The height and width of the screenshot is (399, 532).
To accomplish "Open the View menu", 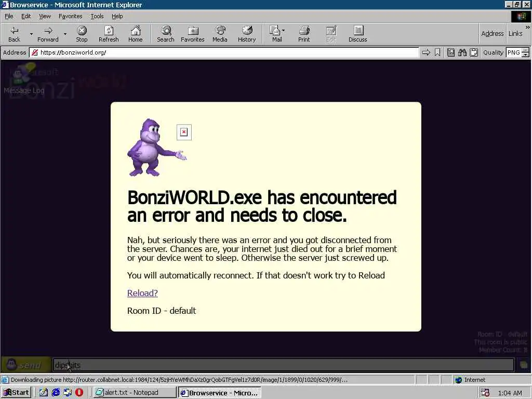I will (45, 16).
